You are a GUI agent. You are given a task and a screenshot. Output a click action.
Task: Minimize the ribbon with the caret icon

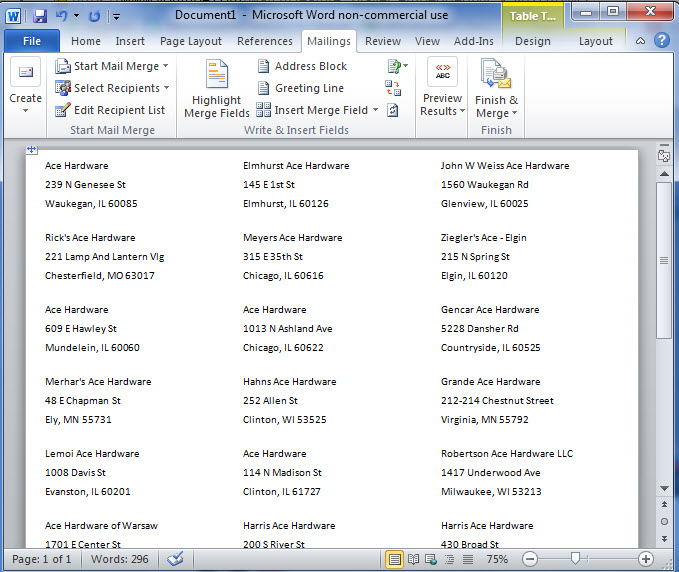640,41
